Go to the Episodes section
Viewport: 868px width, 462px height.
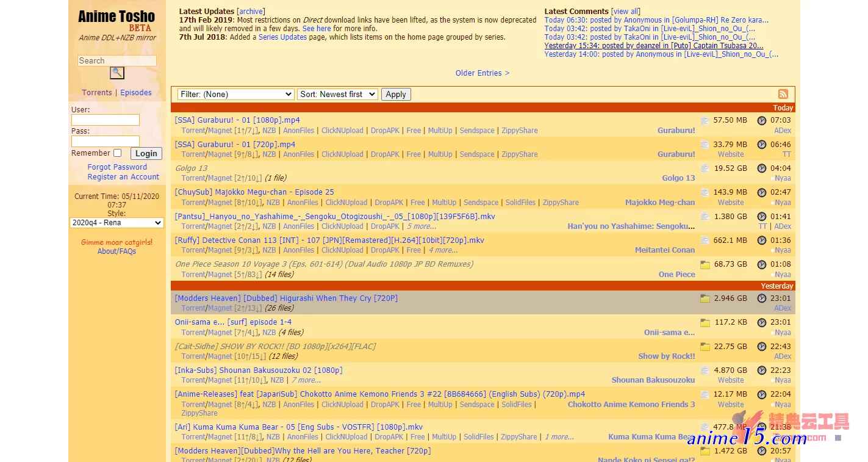pos(136,93)
